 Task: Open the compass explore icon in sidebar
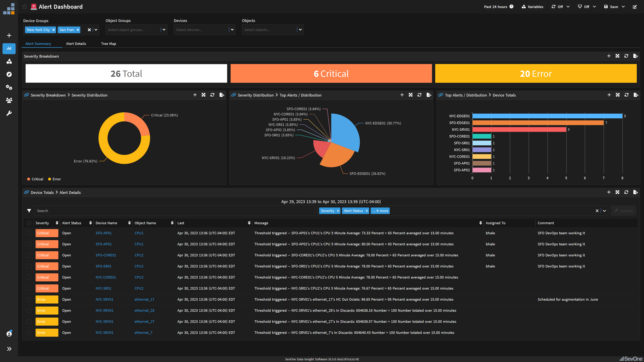point(9,74)
